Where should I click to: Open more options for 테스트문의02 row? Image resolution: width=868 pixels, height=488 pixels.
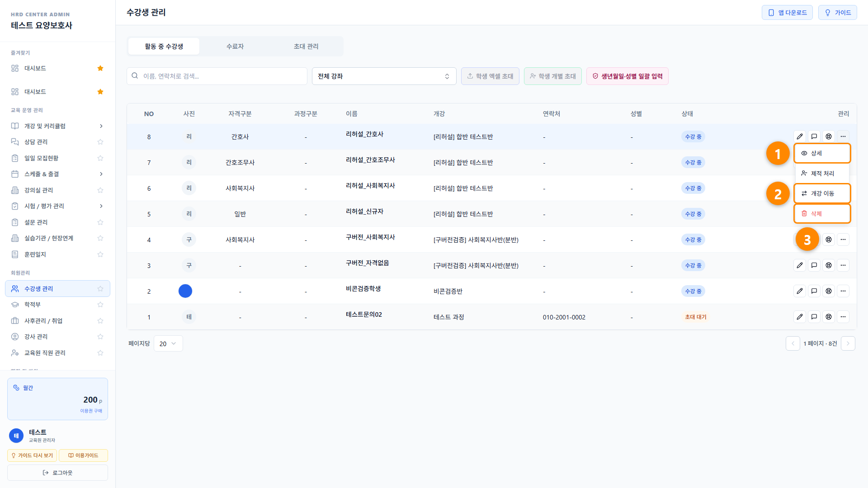(843, 317)
